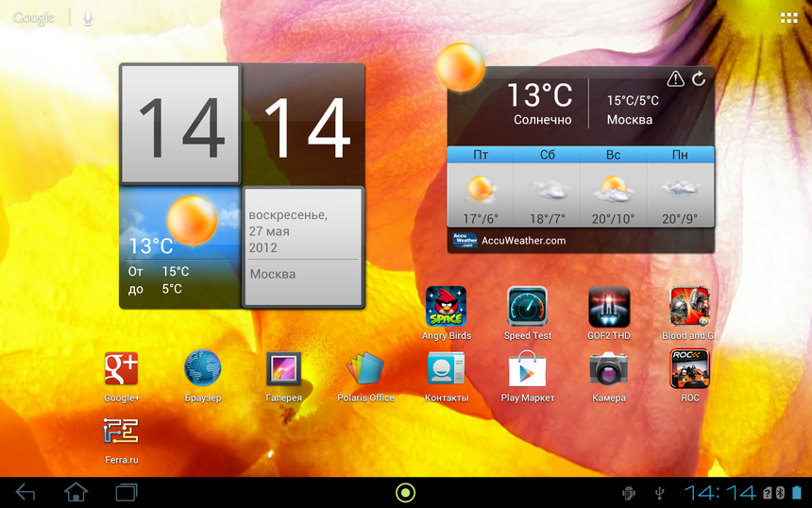Open the all apps grid
Viewport: 812px width, 508px height.
(788, 18)
